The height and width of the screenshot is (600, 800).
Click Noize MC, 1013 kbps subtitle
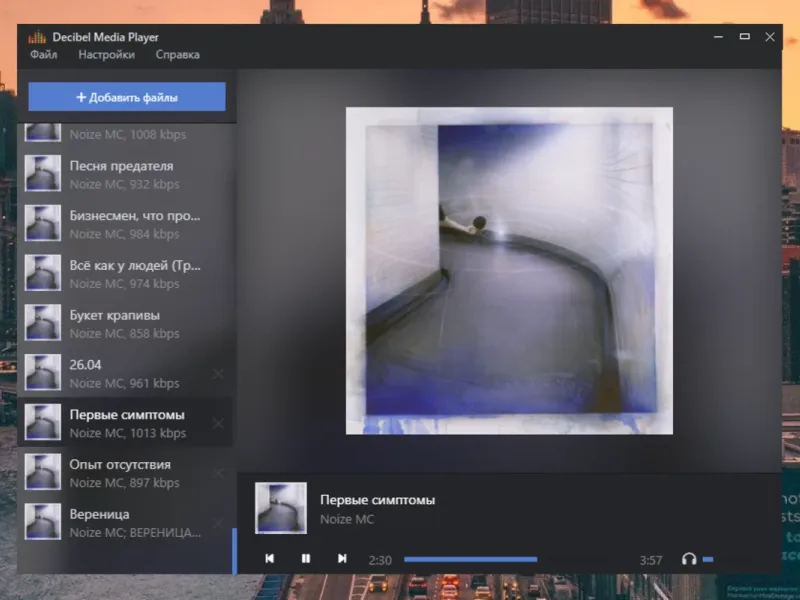point(128,433)
